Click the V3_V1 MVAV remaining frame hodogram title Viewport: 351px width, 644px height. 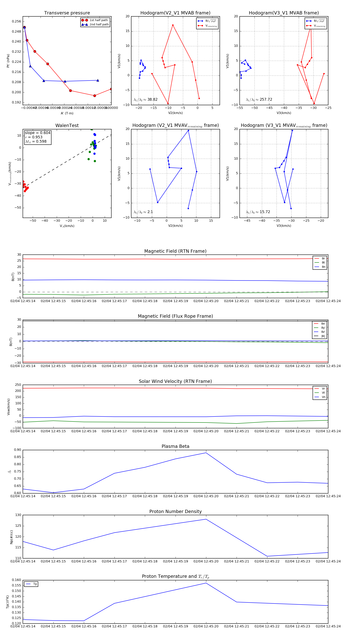coord(284,125)
